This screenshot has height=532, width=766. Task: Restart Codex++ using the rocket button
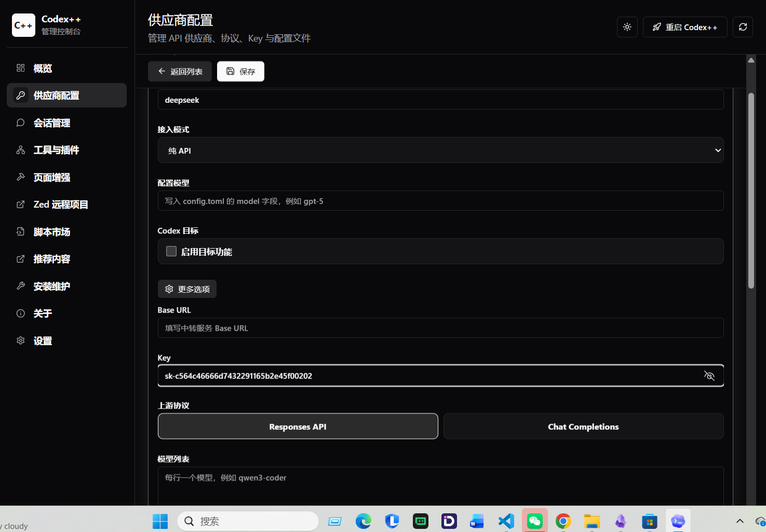pos(685,27)
